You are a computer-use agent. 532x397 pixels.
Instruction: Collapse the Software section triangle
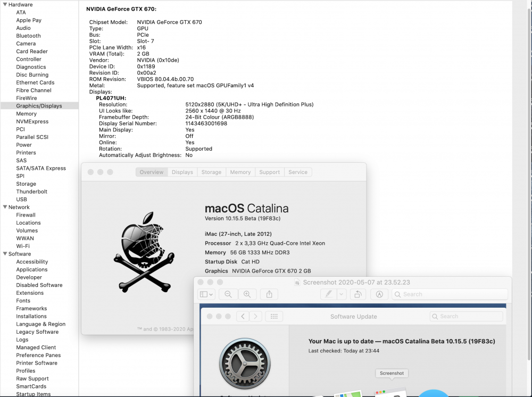[x=5, y=254]
